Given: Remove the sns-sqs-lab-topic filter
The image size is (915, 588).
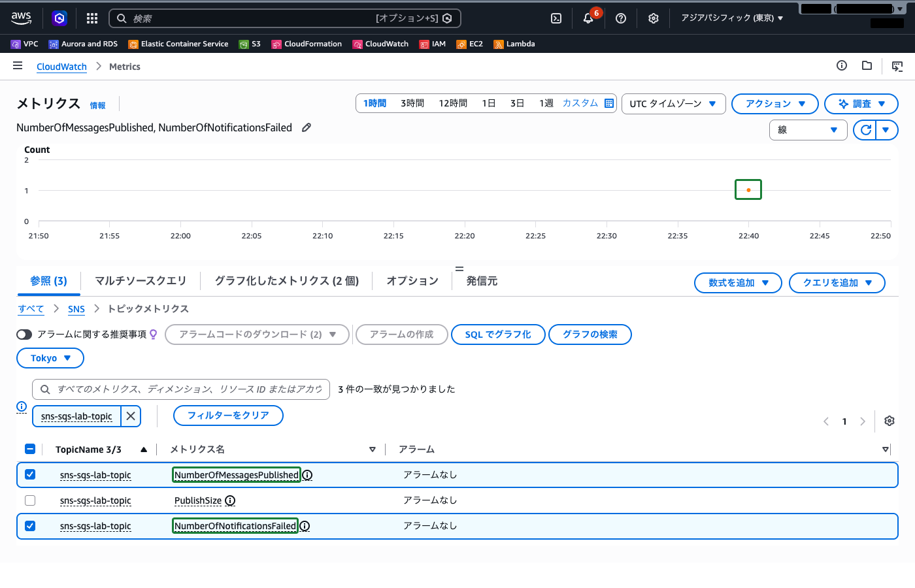Looking at the screenshot, I should point(131,416).
